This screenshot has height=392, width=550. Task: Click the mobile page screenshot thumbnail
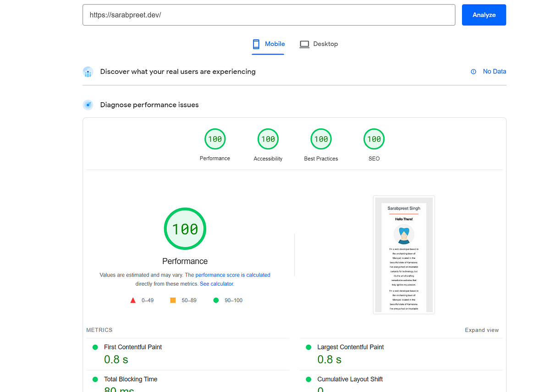pyautogui.click(x=404, y=255)
